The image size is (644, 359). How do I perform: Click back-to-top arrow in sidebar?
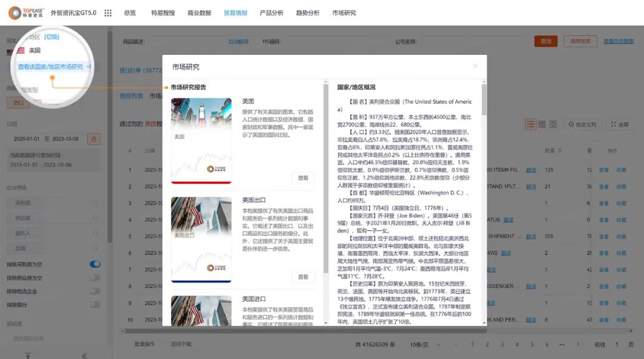(27, 355)
